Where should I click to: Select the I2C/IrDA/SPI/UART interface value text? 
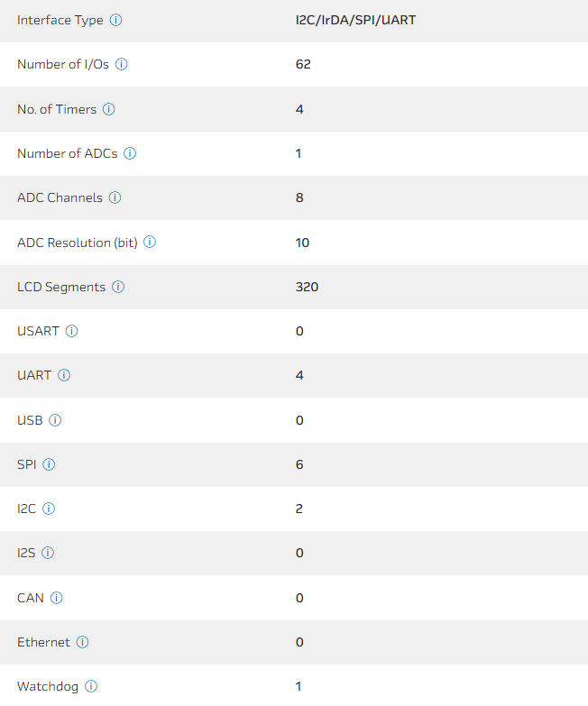tap(355, 20)
